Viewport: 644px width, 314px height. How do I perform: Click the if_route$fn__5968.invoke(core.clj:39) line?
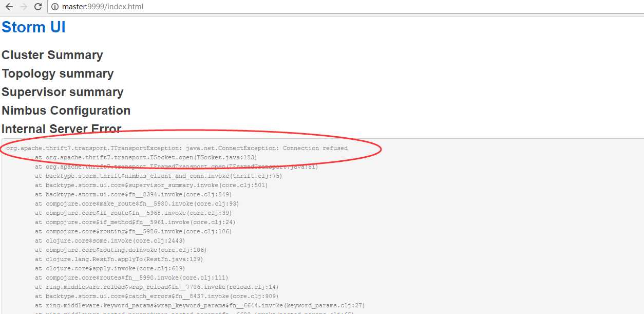tap(134, 213)
